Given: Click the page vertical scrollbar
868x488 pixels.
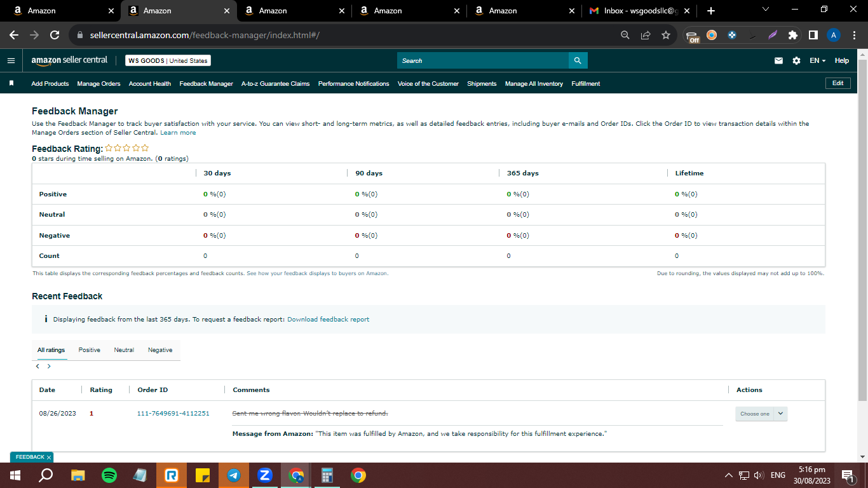Looking at the screenshot, I should (x=862, y=230).
